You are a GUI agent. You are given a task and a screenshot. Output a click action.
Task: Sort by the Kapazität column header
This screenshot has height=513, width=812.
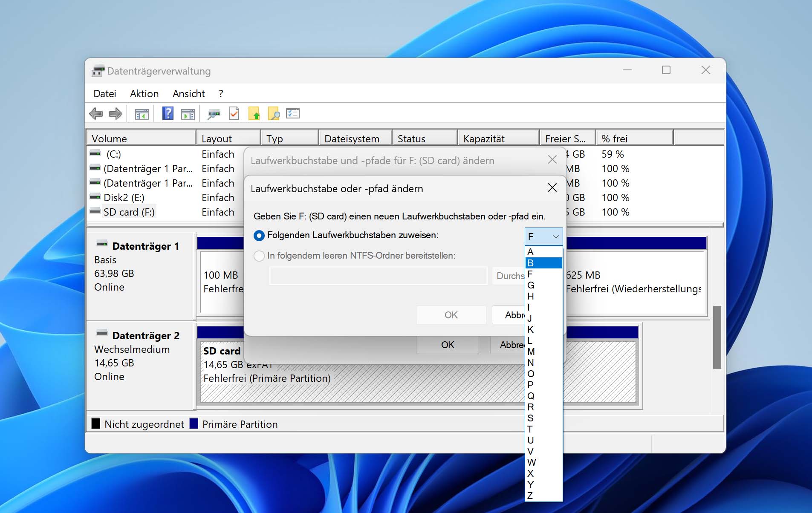(498, 138)
